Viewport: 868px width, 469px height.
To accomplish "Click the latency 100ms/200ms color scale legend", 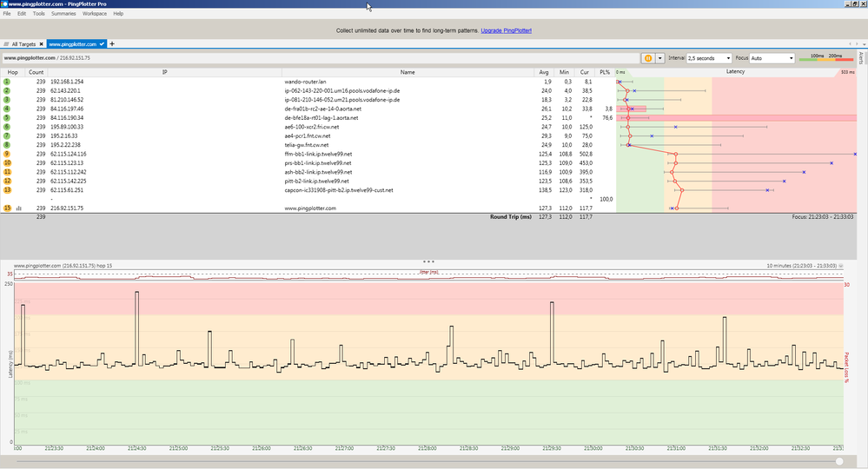I will (825, 58).
